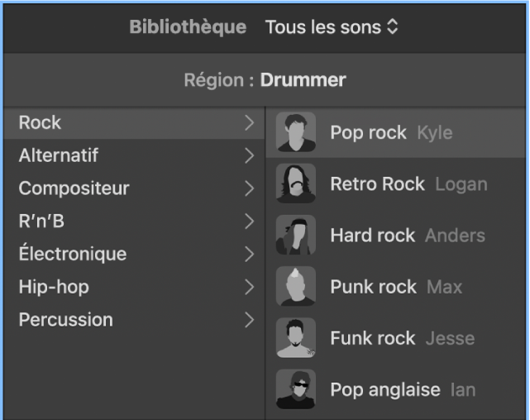Select Kyle's Pop rock drummer avatar
Viewport: 530px width, 420px height.
pos(296,131)
